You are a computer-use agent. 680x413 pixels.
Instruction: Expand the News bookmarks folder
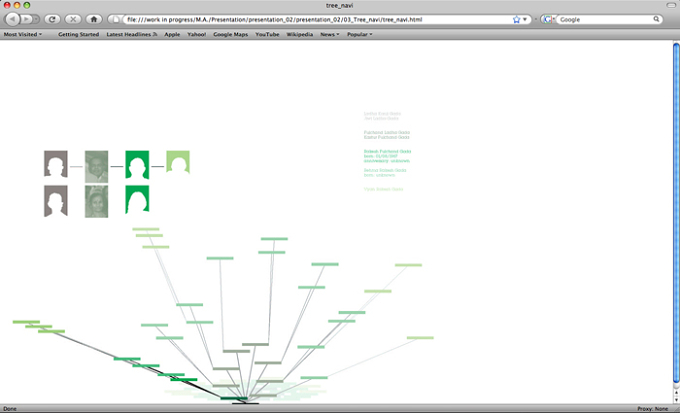pos(330,34)
